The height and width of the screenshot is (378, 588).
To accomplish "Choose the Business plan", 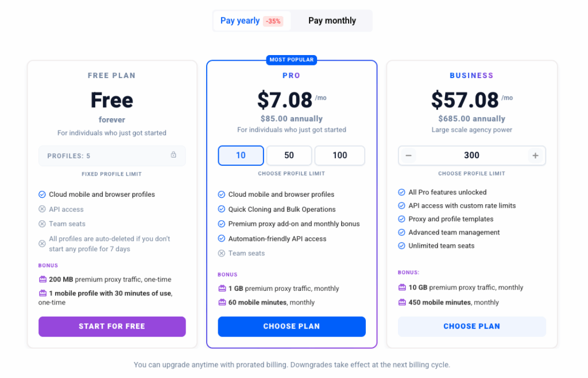I will pos(472,326).
